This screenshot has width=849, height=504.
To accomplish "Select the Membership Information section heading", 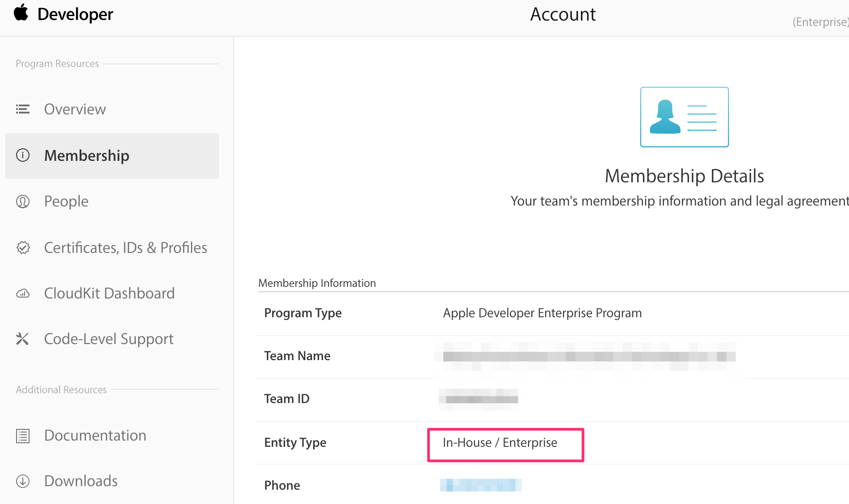I will point(317,283).
